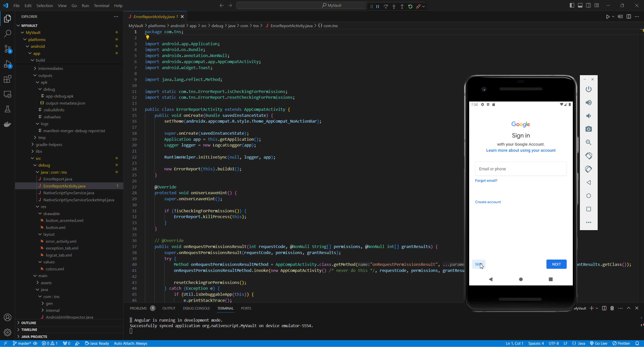Viewport: 644px width, 347px height.
Task: Toggle the primary side bar layout
Action: [x=572, y=6]
